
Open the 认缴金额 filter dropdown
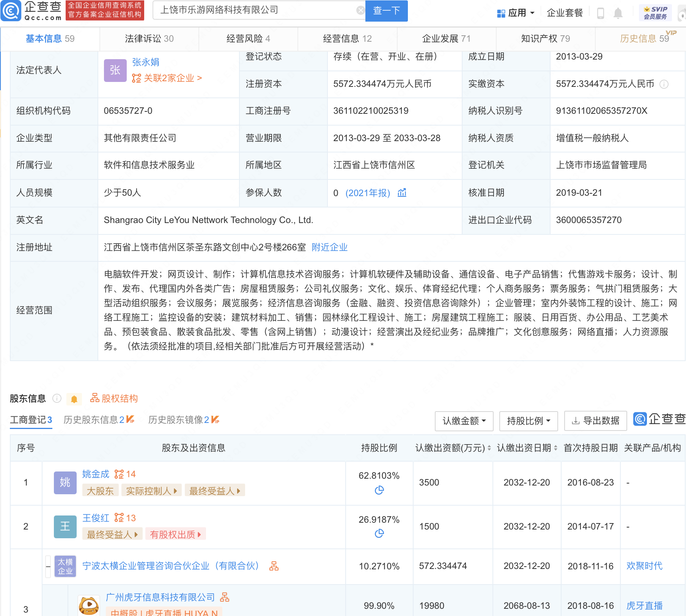(x=464, y=421)
